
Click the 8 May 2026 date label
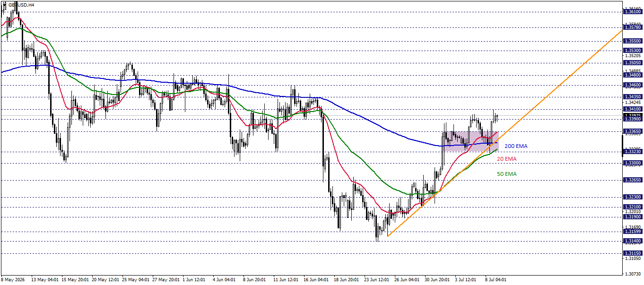click(x=14, y=280)
